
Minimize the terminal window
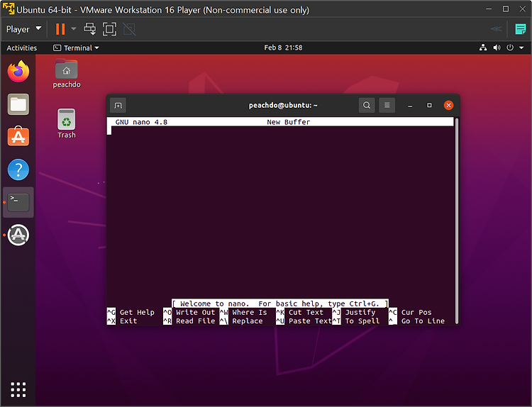pos(410,106)
